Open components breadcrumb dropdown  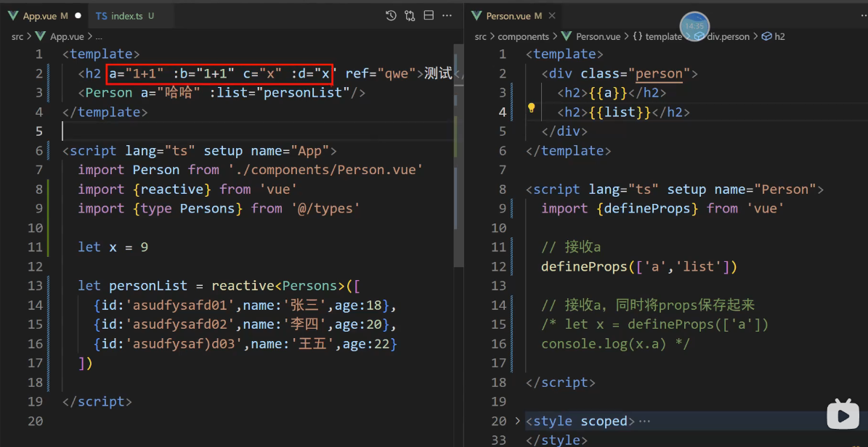click(x=523, y=36)
